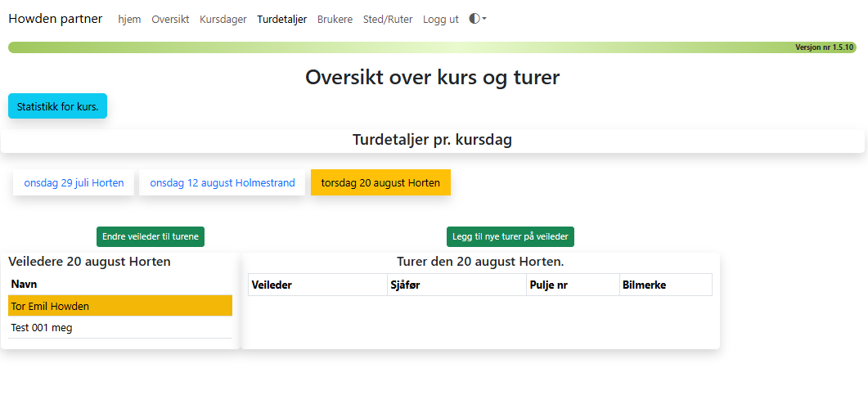Click the Statistikk for kurs button
Viewport: 868px width, 404px height.
[x=57, y=106]
